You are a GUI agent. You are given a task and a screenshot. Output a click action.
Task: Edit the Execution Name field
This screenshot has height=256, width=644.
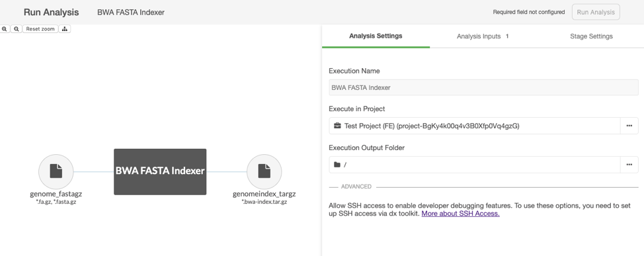pyautogui.click(x=483, y=87)
